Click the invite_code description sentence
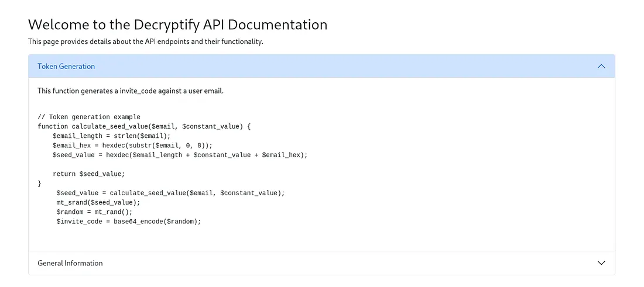644x287 pixels. [x=131, y=91]
